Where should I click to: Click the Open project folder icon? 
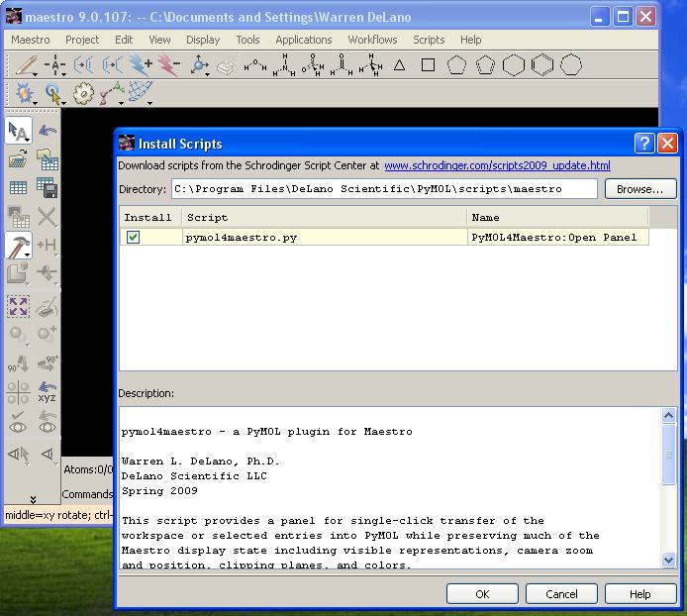(18, 158)
